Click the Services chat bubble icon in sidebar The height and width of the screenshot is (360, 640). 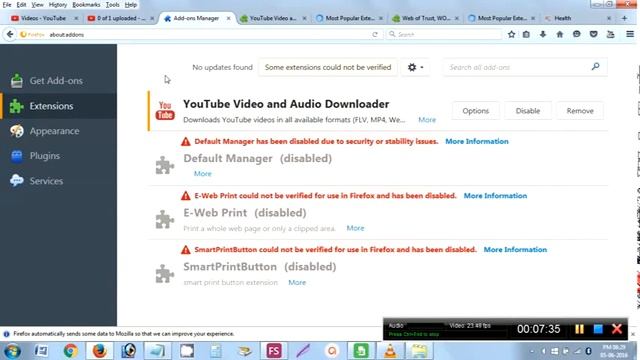(17, 181)
